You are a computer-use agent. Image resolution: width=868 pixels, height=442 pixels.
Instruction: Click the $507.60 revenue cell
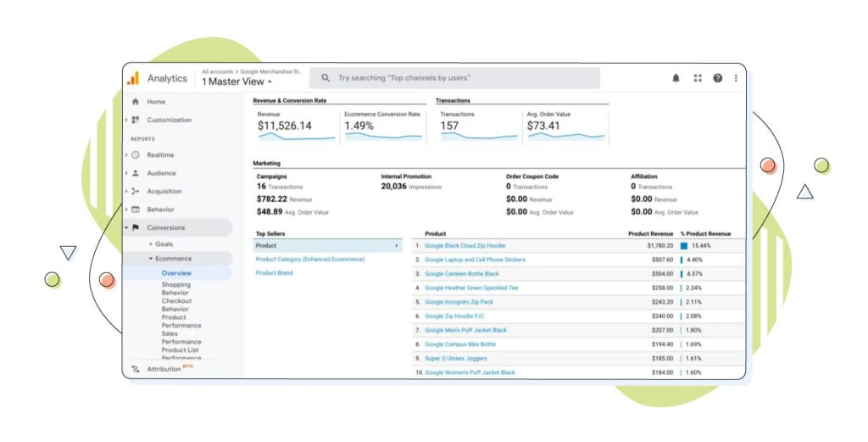point(663,260)
